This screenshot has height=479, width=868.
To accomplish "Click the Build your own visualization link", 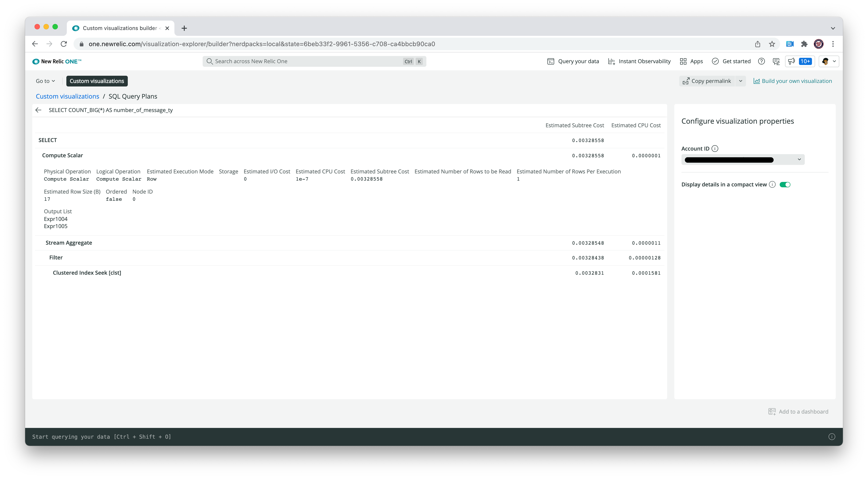I will click(792, 81).
